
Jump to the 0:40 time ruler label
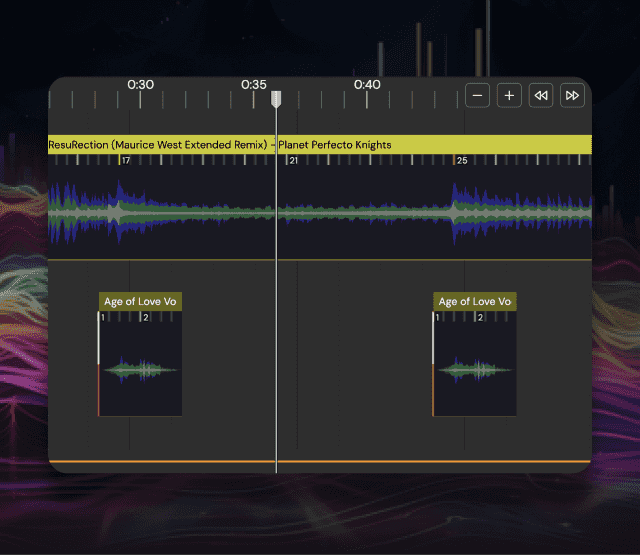pos(367,85)
